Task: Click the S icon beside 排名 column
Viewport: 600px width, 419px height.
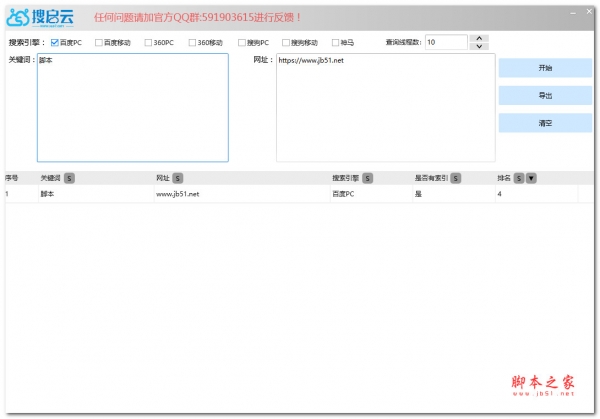Action: tap(518, 178)
